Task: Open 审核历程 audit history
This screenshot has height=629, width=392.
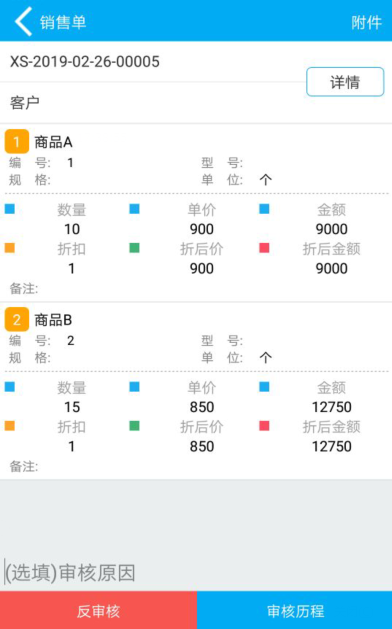Action: 295,610
